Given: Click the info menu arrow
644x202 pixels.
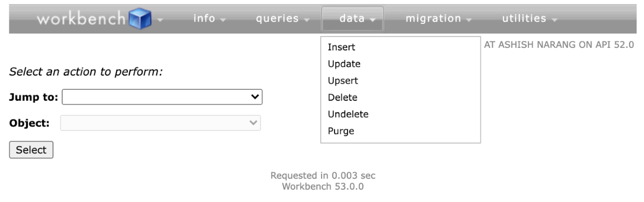Looking at the screenshot, I should pyautogui.click(x=223, y=20).
